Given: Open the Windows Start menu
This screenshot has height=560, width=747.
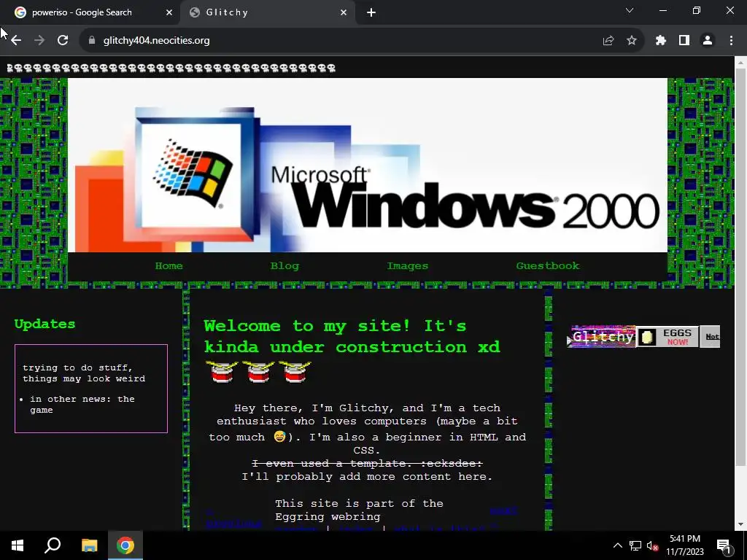Looking at the screenshot, I should [18, 545].
